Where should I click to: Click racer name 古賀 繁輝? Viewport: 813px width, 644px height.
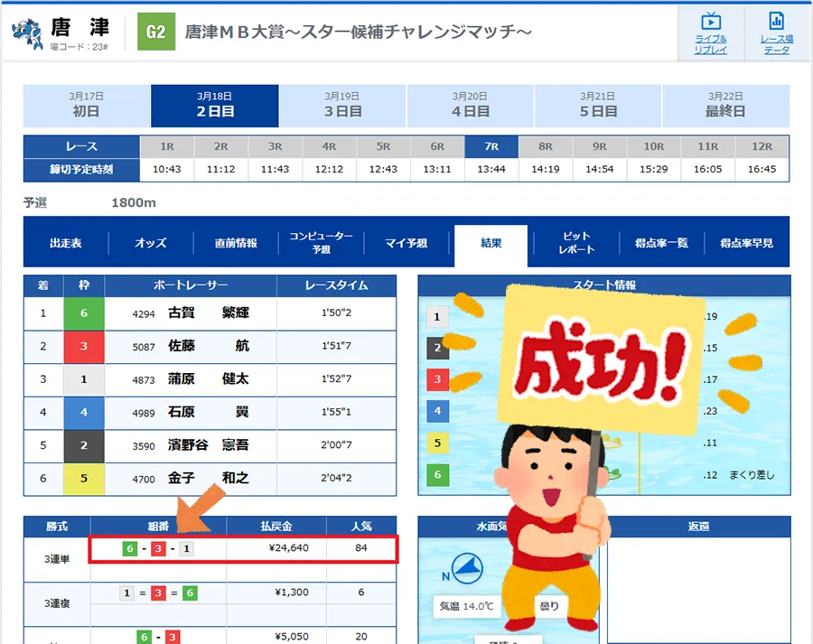(208, 313)
